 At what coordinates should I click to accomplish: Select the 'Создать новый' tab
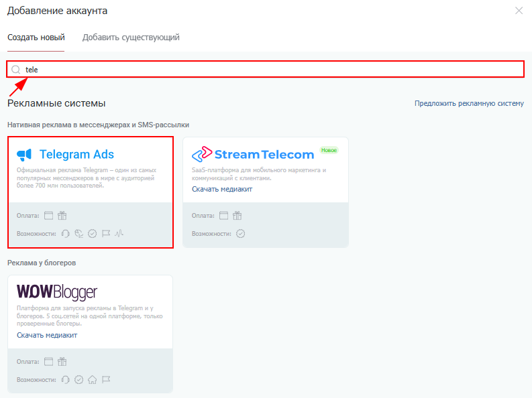(x=36, y=38)
